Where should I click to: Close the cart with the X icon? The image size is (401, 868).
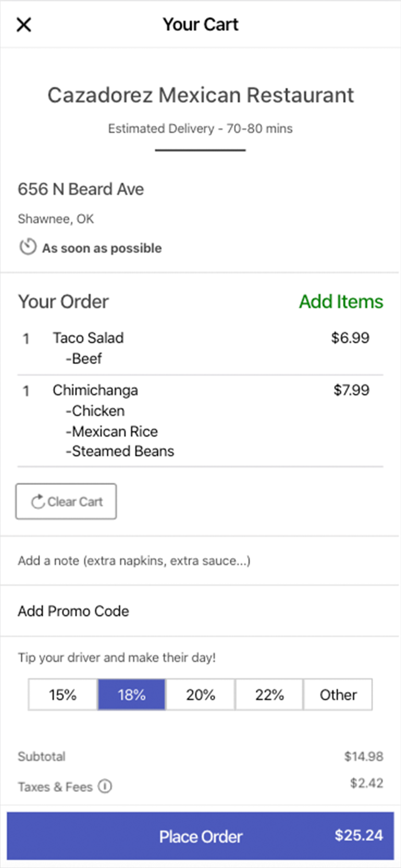[24, 25]
